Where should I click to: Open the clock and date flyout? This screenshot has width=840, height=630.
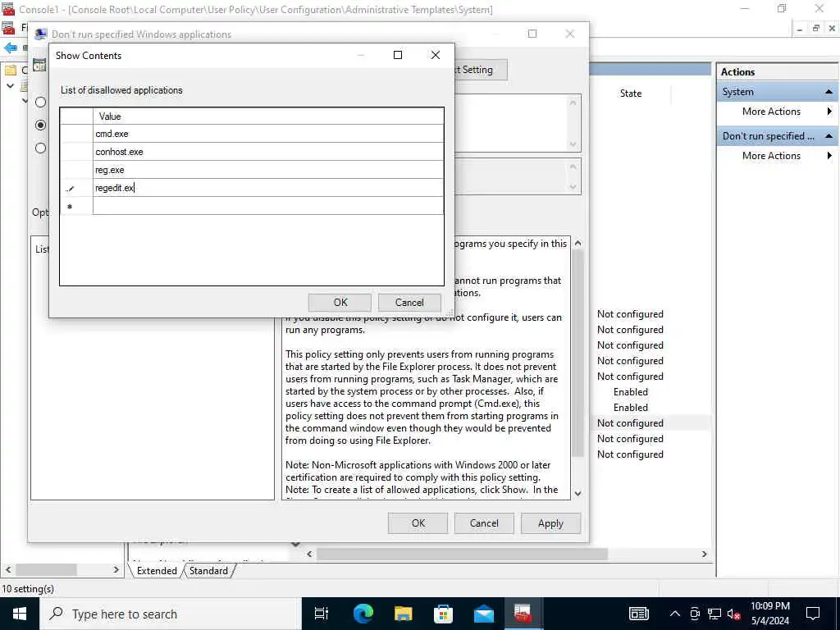[769, 614]
